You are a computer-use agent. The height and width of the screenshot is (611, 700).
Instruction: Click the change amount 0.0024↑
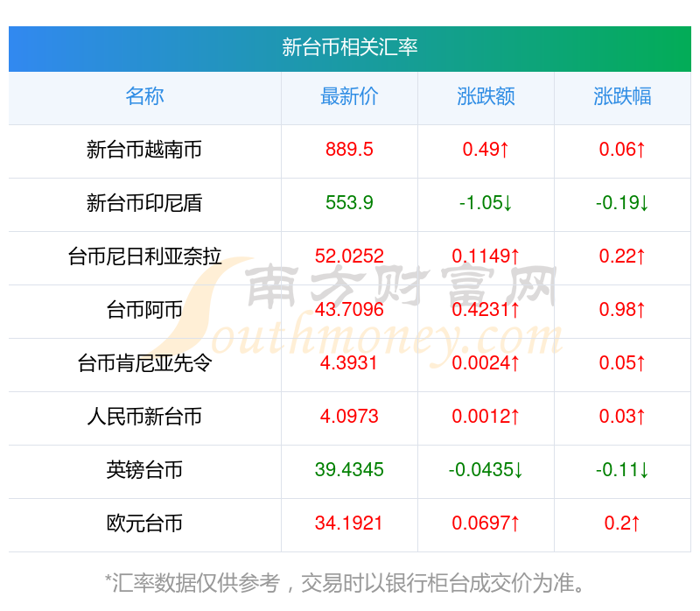point(486,362)
